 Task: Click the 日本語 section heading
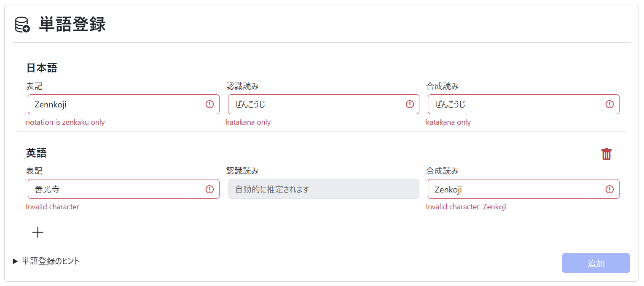[41, 68]
